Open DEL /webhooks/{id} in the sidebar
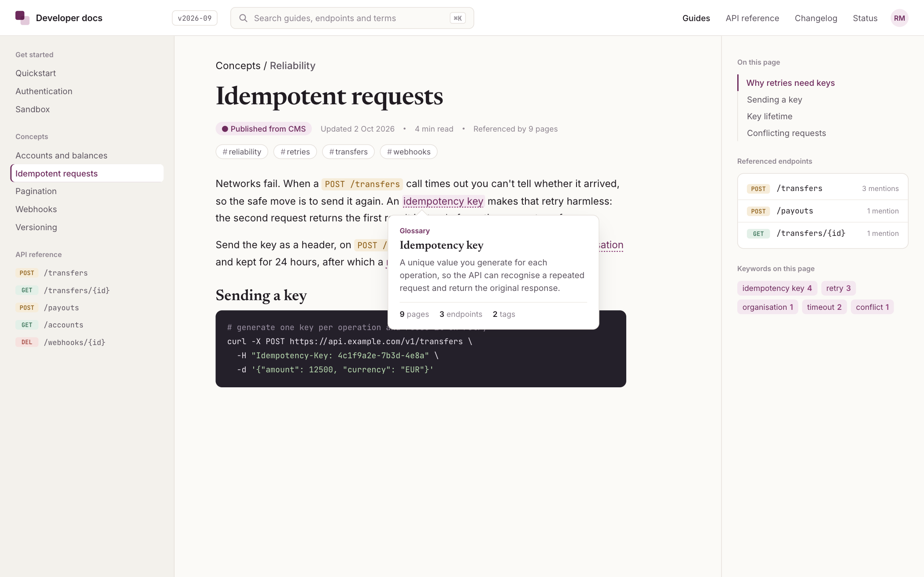 (60, 342)
